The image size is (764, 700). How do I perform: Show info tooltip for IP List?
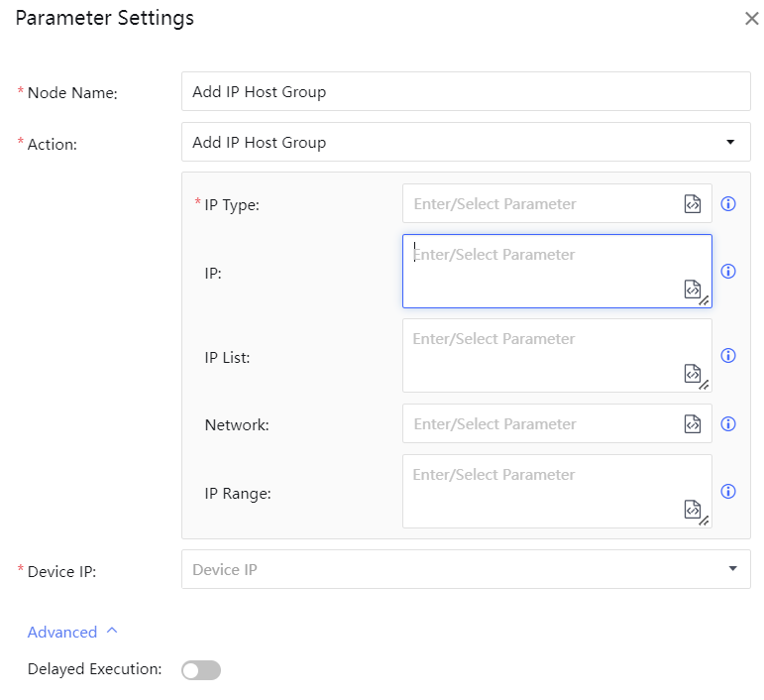[728, 356]
